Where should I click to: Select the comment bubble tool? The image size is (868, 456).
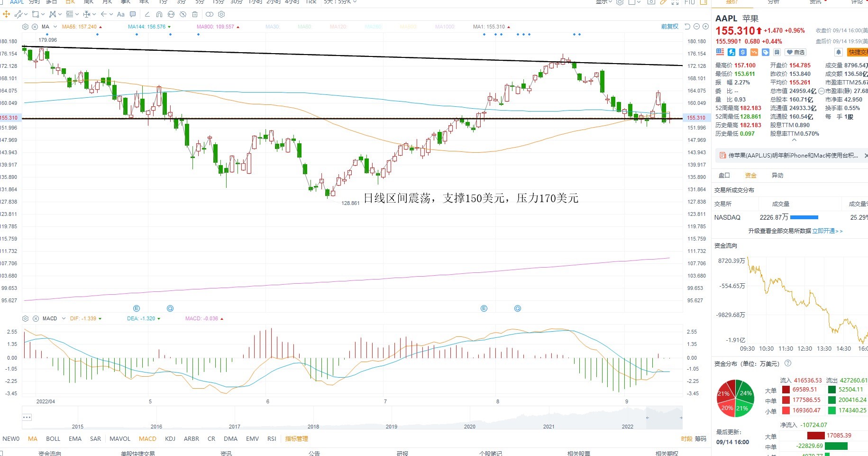(x=133, y=14)
